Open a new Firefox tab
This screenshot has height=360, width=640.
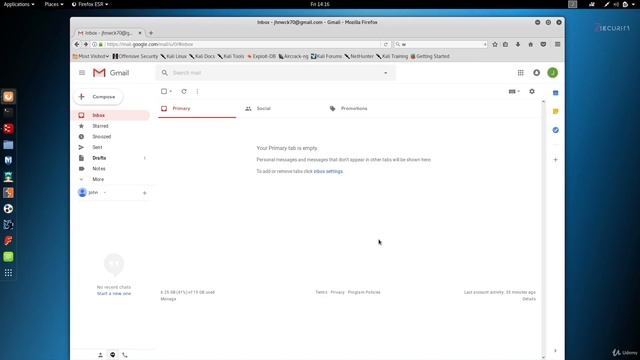pyautogui.click(x=151, y=33)
